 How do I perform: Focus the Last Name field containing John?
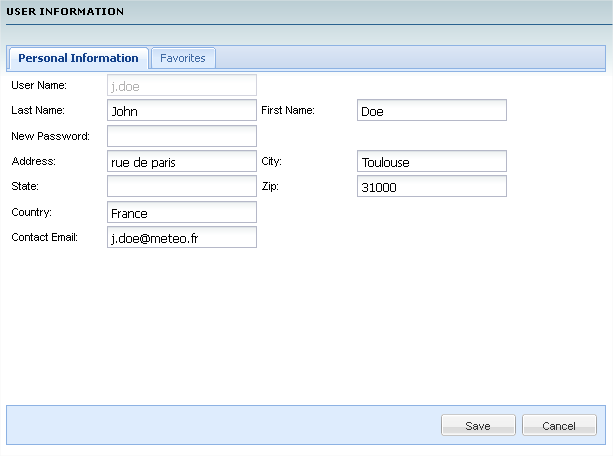pos(182,110)
